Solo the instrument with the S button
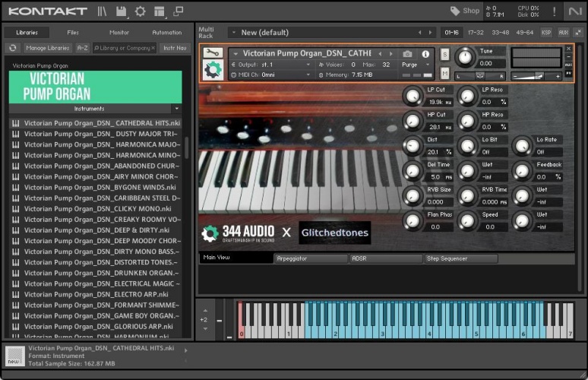The image size is (588, 380). tap(444, 54)
